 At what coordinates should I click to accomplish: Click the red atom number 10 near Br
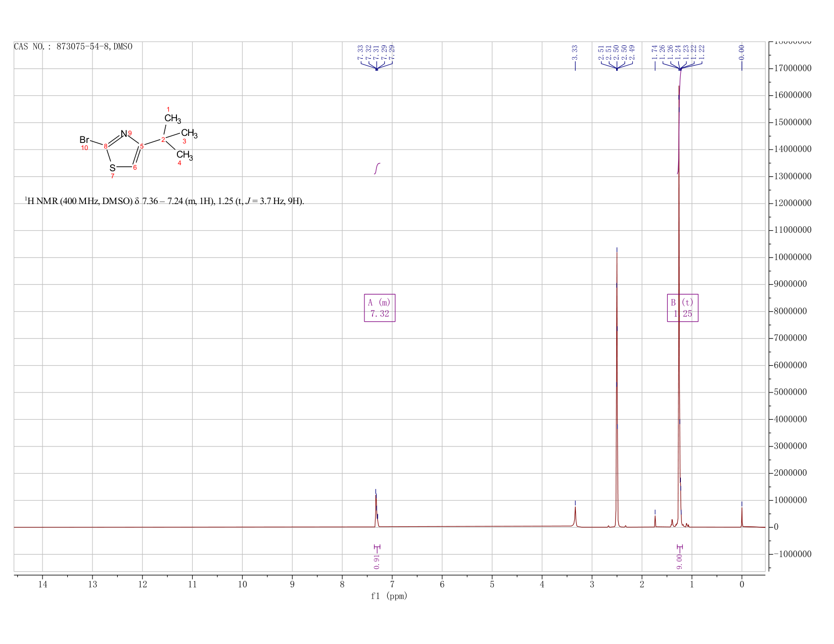click(84, 148)
